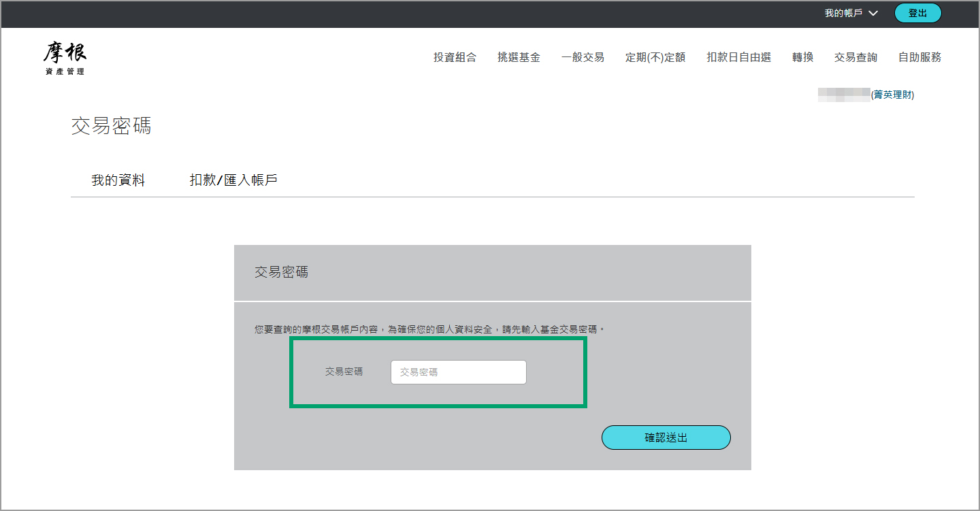This screenshot has height=511, width=980.
Task: Submit with the 確認送出 button
Action: pyautogui.click(x=666, y=438)
